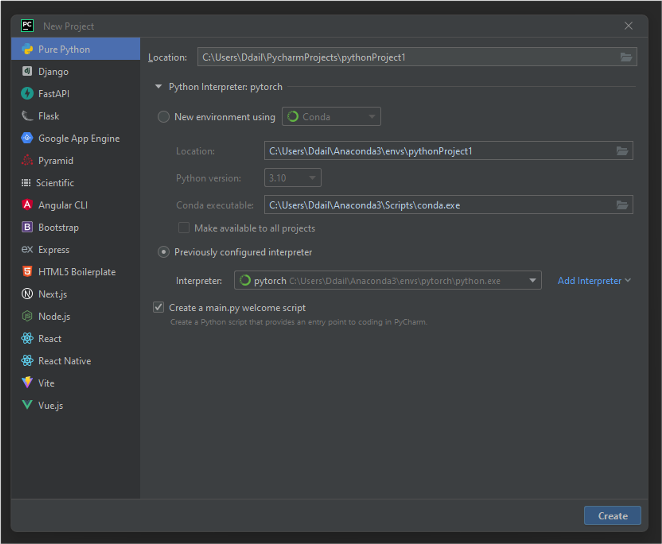662x544 pixels.
Task: Click the Conda ring icon in environment dropdown
Action: [x=293, y=116]
